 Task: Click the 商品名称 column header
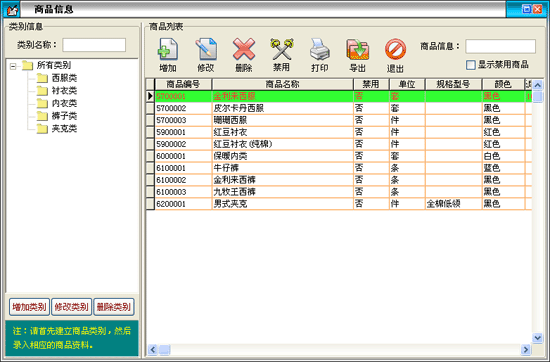(282, 84)
